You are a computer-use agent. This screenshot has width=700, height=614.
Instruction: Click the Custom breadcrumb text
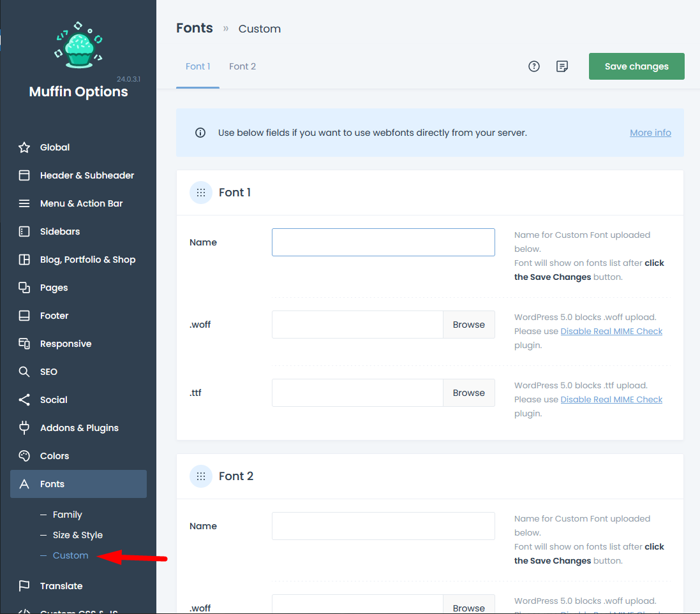259,29
